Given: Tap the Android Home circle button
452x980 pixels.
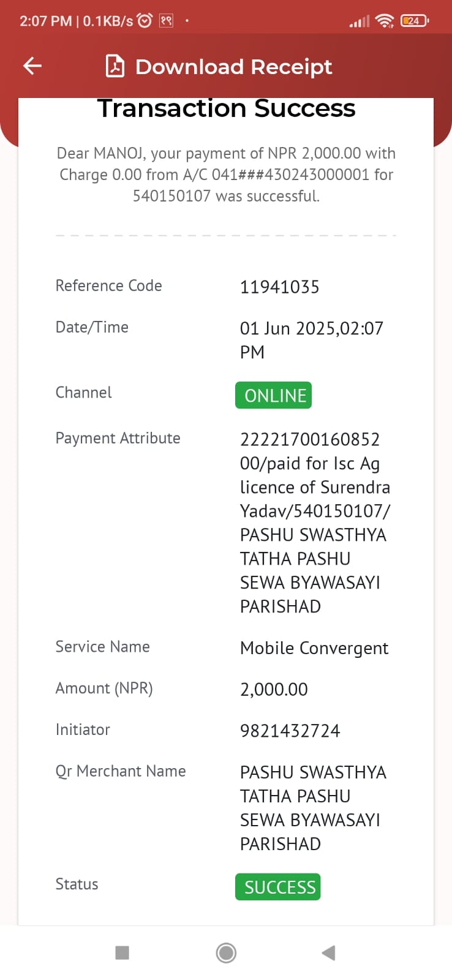Looking at the screenshot, I should pos(226,952).
